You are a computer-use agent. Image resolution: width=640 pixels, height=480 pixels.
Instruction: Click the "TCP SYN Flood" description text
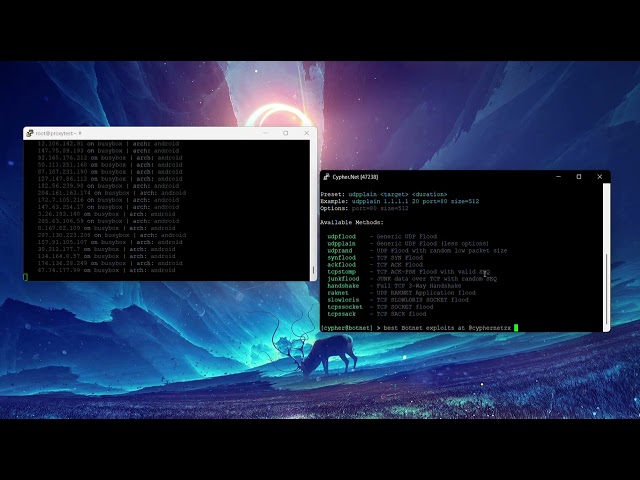[400, 258]
